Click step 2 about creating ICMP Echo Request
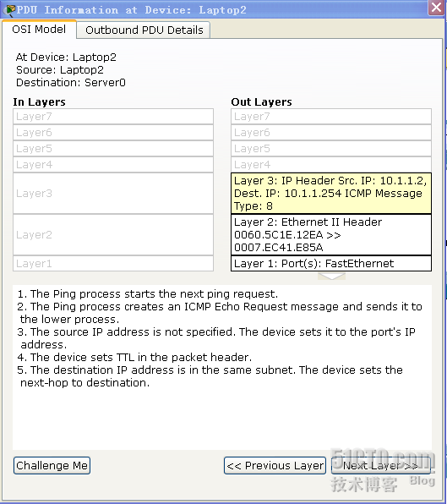 220,313
